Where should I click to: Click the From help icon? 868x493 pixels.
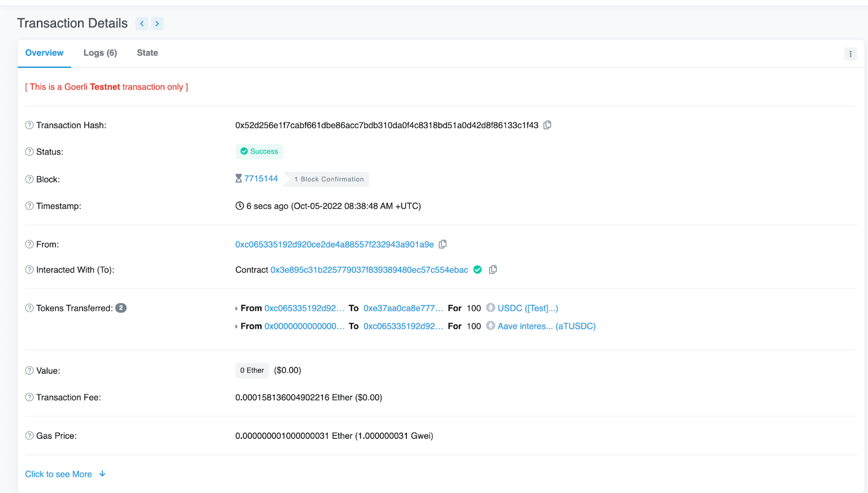tap(29, 245)
